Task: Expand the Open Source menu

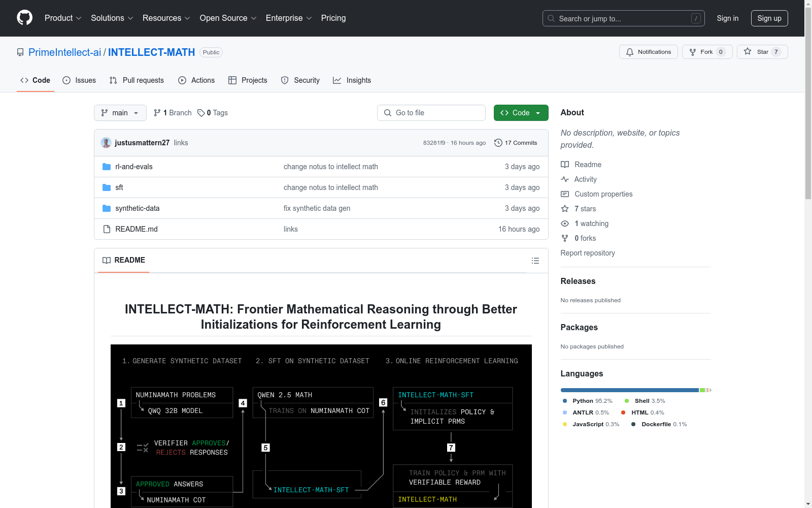Action: point(228,18)
